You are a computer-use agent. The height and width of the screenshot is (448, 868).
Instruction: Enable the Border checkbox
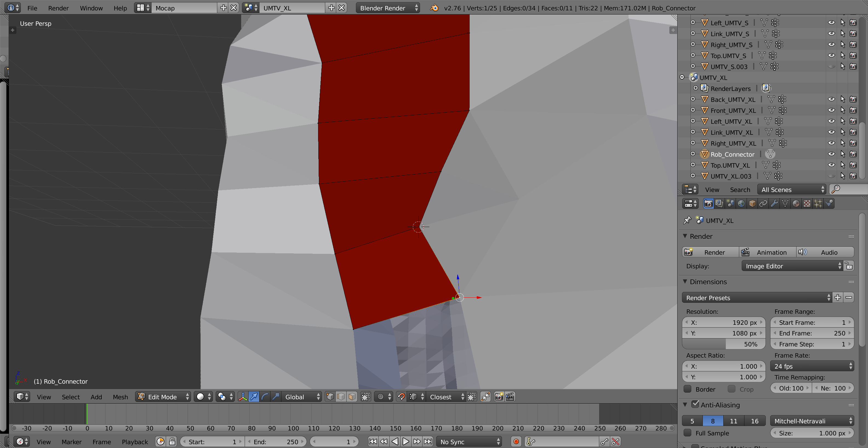pos(687,389)
